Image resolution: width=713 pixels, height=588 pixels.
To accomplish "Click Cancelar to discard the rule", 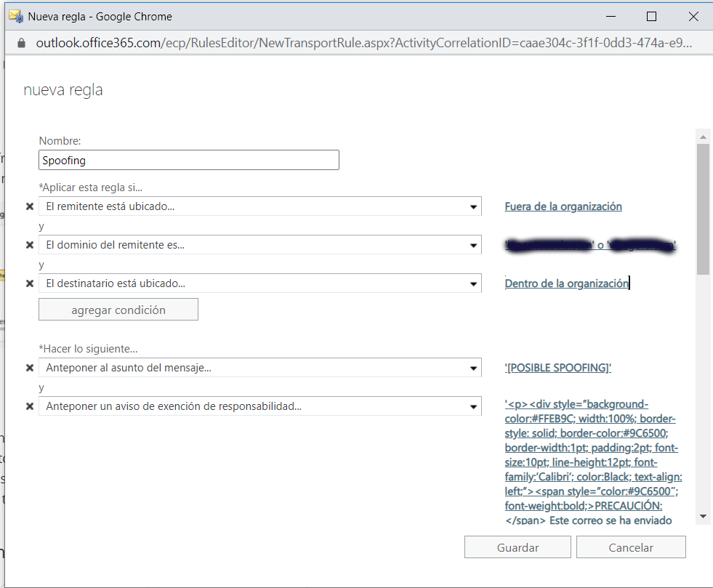I will (630, 547).
